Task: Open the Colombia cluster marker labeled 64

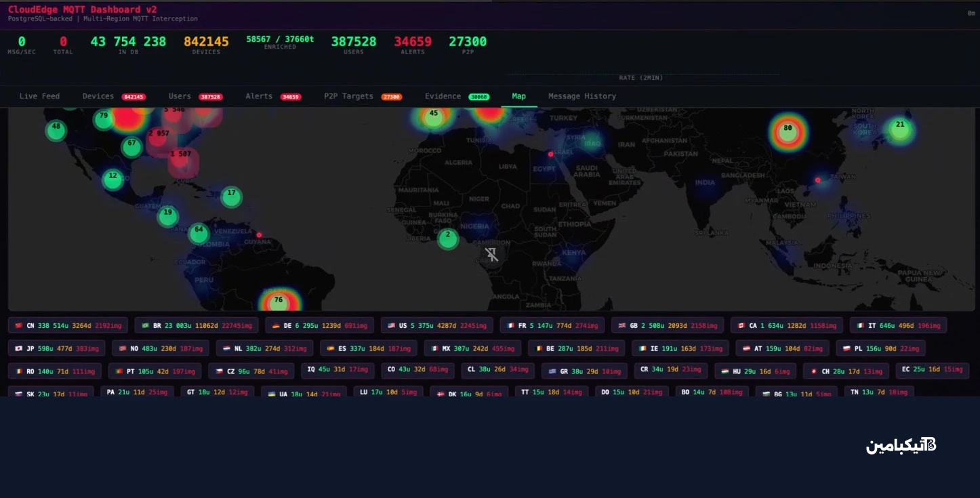Action: [x=199, y=233]
